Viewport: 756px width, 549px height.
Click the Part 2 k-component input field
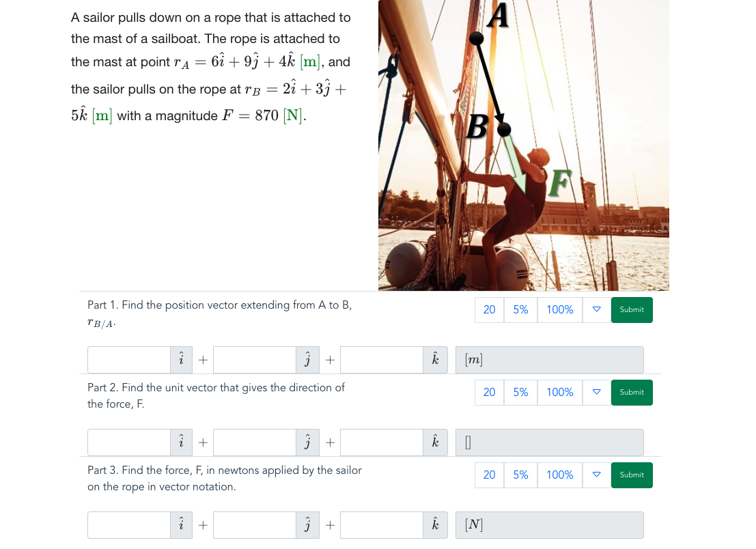[x=381, y=442]
